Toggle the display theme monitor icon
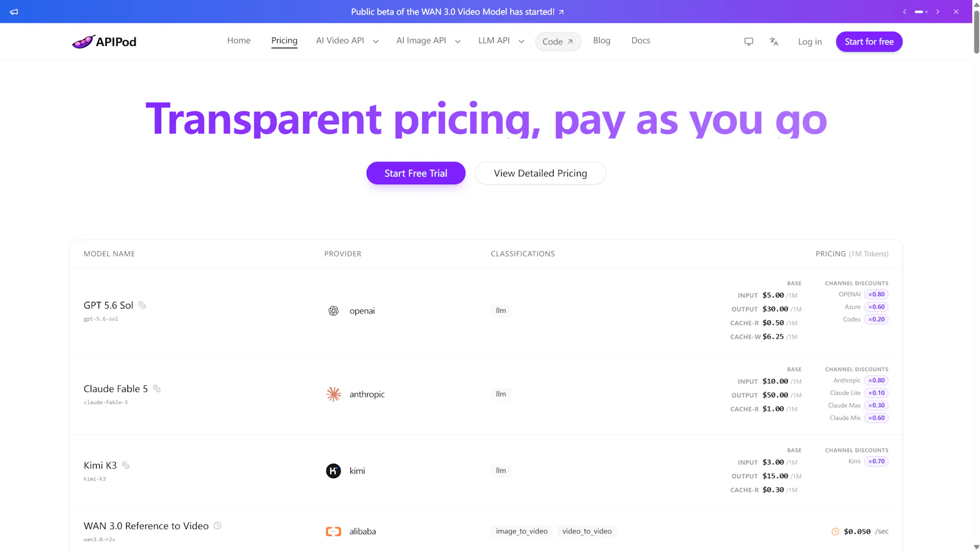The height and width of the screenshot is (551, 980). click(748, 42)
